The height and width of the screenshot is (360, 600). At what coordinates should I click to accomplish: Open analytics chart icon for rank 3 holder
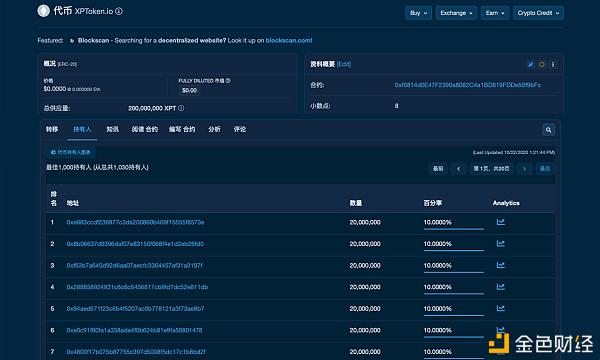(501, 265)
